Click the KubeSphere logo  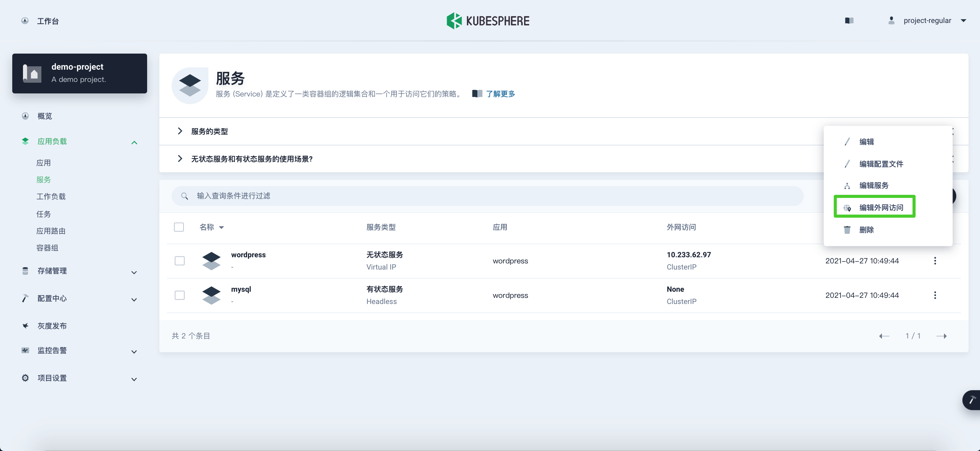(x=488, y=21)
